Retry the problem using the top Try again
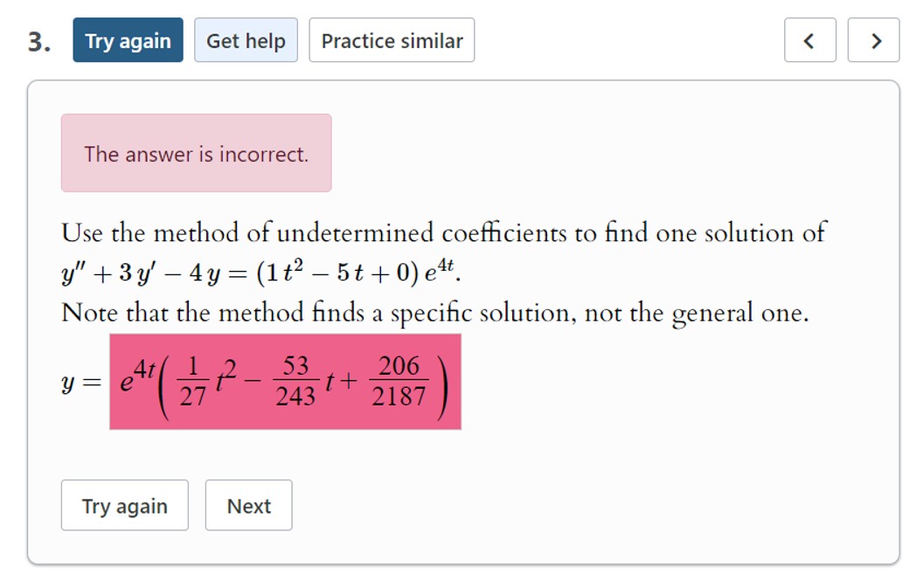Screen dimensions: 923x588 pos(128,40)
